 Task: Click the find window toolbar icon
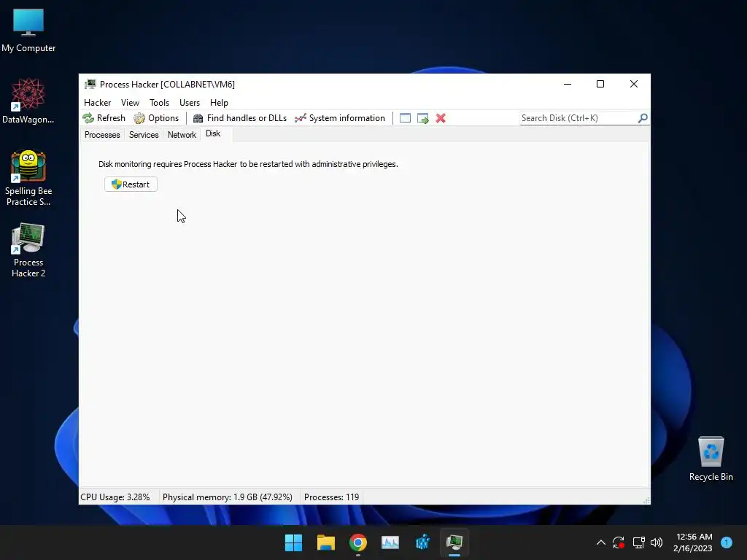pos(405,118)
